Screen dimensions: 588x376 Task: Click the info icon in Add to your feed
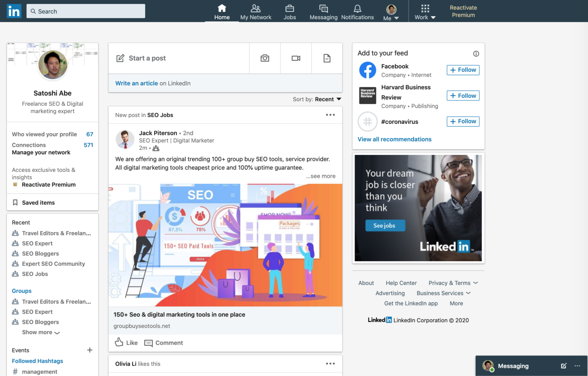(476, 54)
